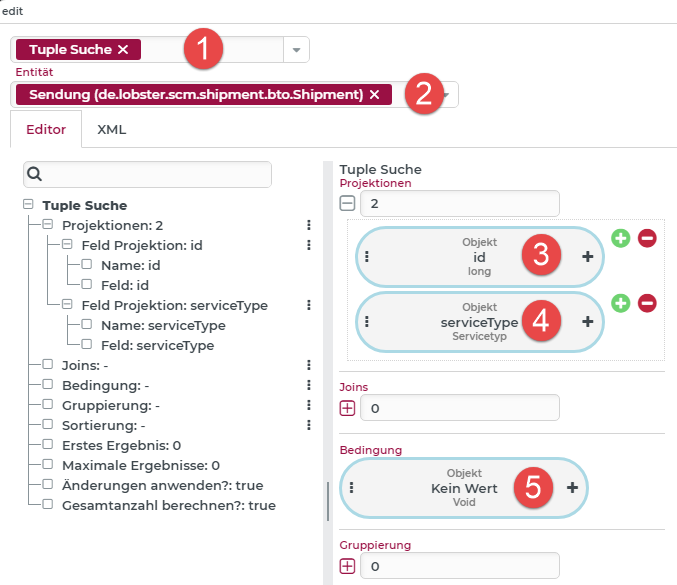Open three-dot menu of Projektionen tree row
677x585 pixels.
coord(309,225)
